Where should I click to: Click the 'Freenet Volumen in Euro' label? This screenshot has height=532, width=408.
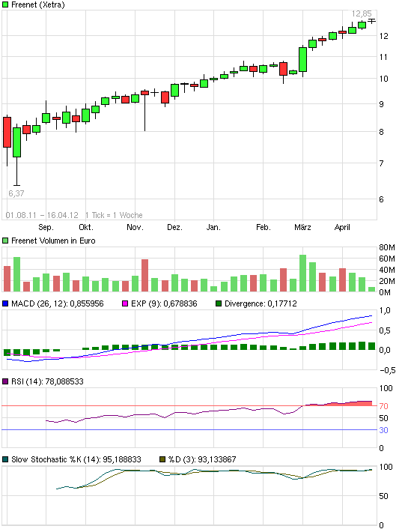[x=53, y=241]
